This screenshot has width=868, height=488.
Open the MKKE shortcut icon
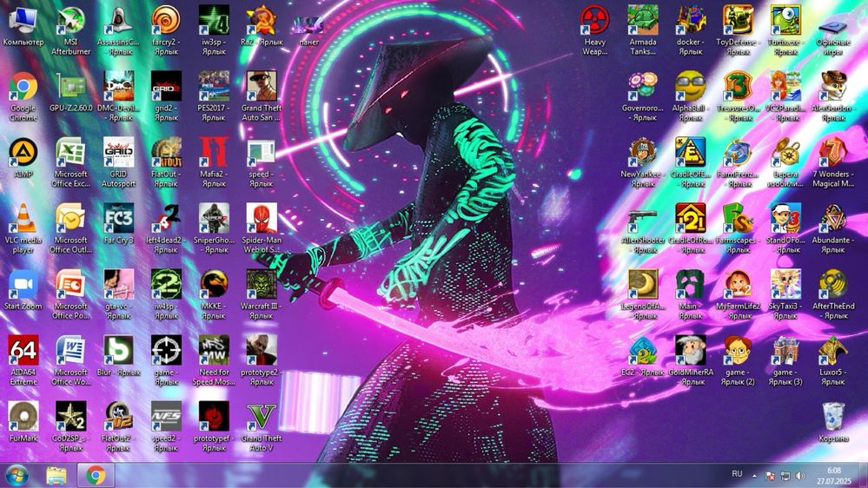pyautogui.click(x=214, y=285)
